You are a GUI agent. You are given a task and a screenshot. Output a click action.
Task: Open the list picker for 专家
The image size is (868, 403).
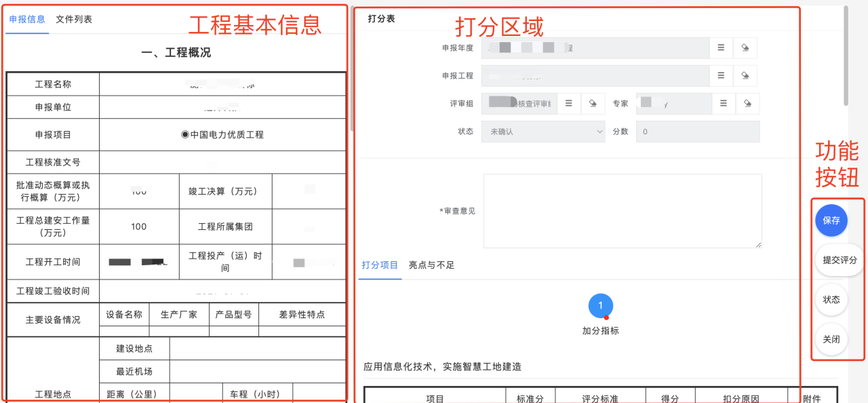tap(724, 104)
